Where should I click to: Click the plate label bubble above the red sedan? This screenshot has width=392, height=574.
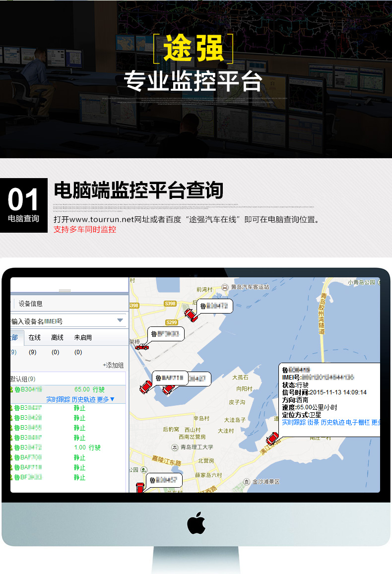tap(166, 334)
